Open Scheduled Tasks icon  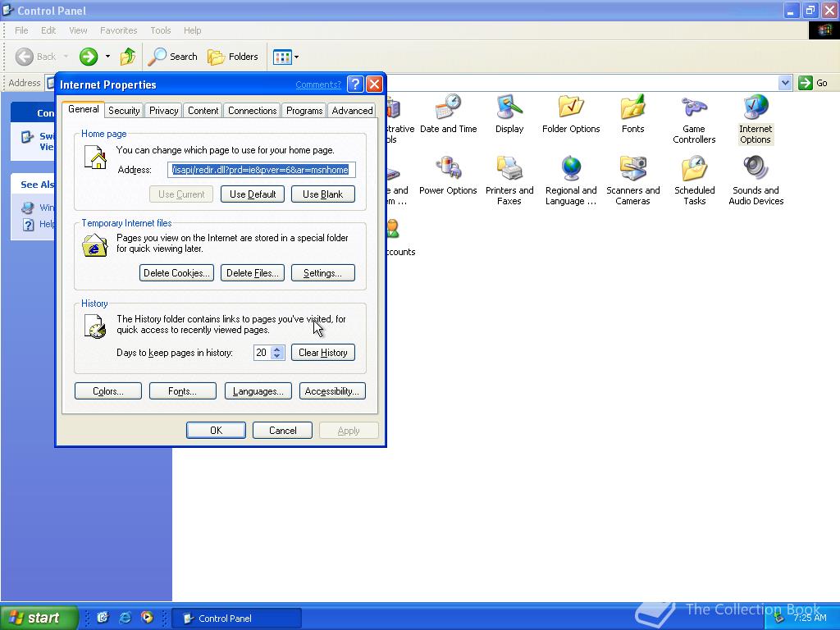pos(694,181)
